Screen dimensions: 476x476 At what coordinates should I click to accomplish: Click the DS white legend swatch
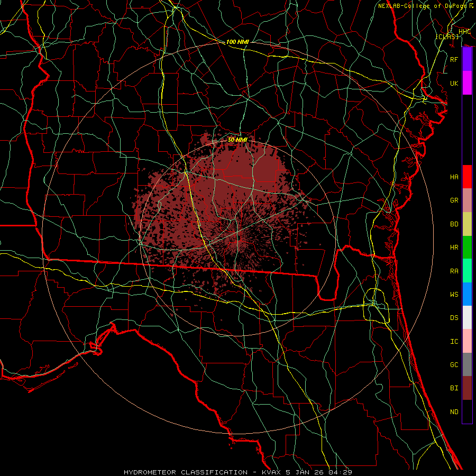(467, 317)
